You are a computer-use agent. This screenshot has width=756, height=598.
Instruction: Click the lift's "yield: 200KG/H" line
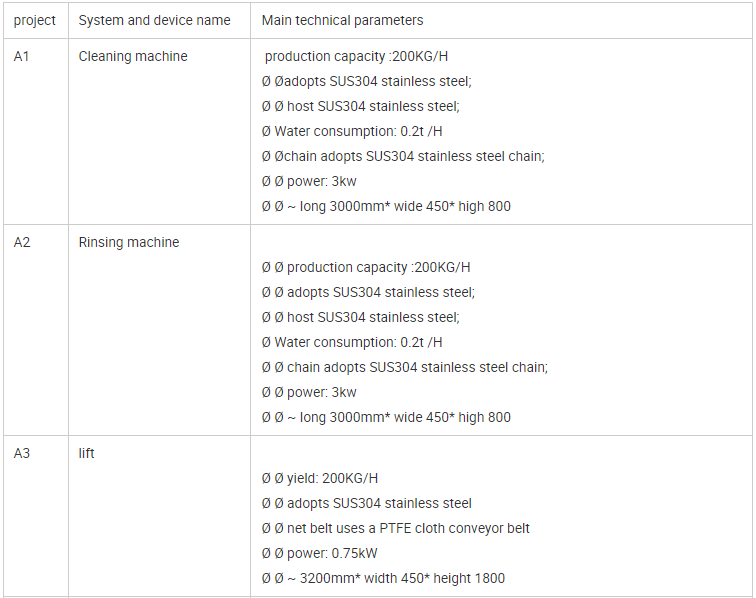pos(320,478)
